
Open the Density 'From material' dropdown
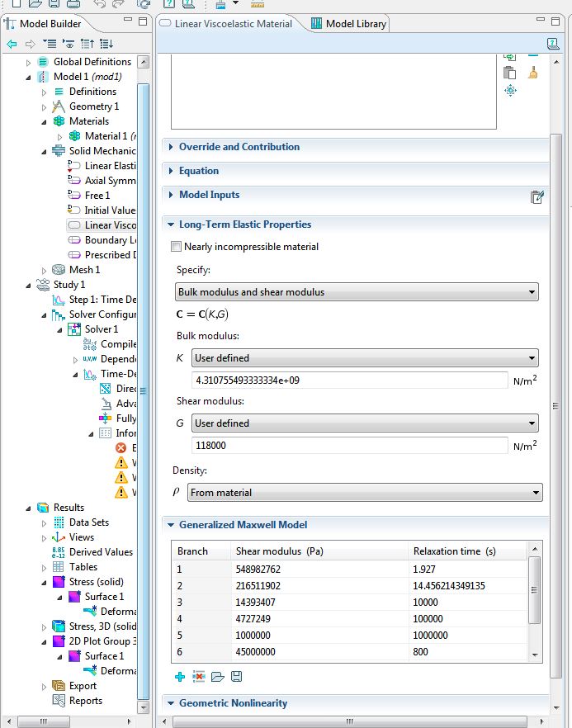pos(364,493)
